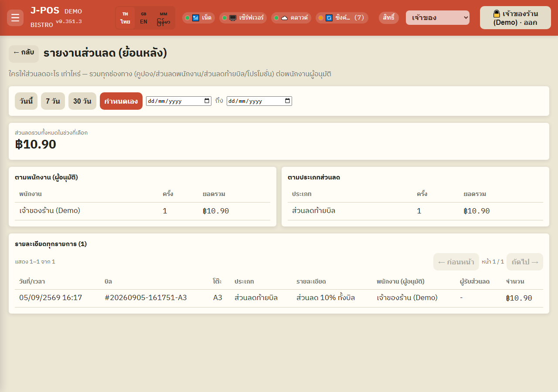This screenshot has height=392, width=558.
Task: Open the เจ้าของ role dropdown
Action: click(438, 18)
